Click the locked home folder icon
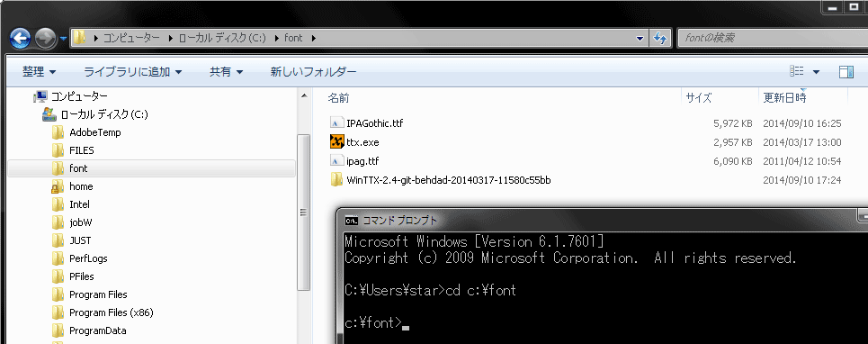 point(58,186)
